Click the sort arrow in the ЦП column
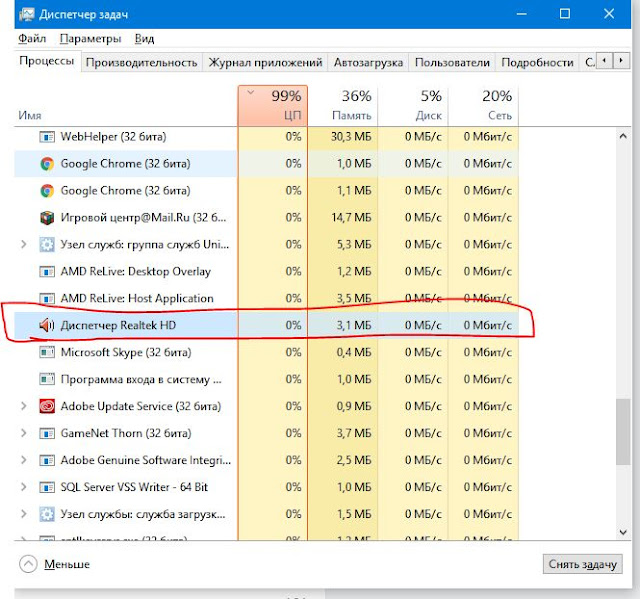 point(251,92)
